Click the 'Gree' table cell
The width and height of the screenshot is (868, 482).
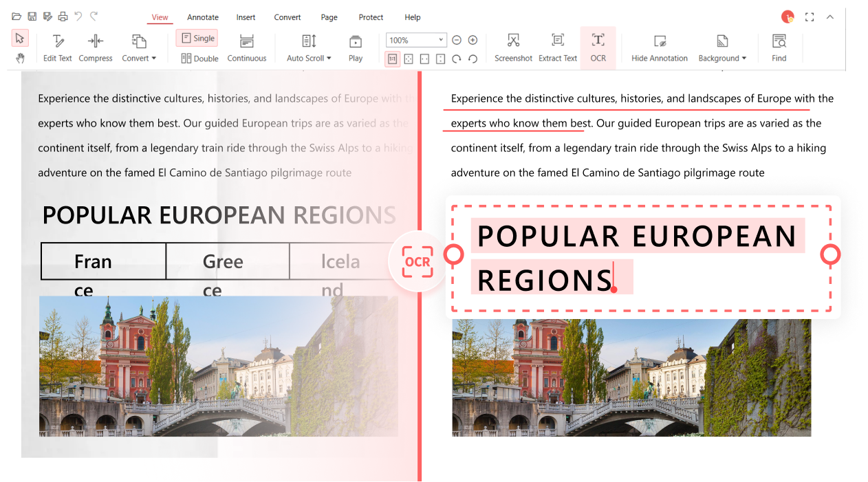pyautogui.click(x=228, y=261)
